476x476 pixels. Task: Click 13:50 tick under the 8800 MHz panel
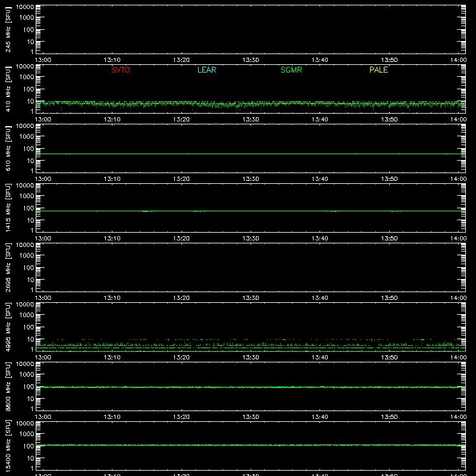tap(389, 417)
